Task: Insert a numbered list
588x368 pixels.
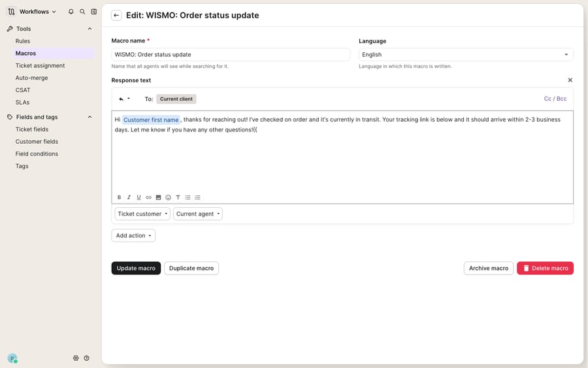Action: click(197, 197)
